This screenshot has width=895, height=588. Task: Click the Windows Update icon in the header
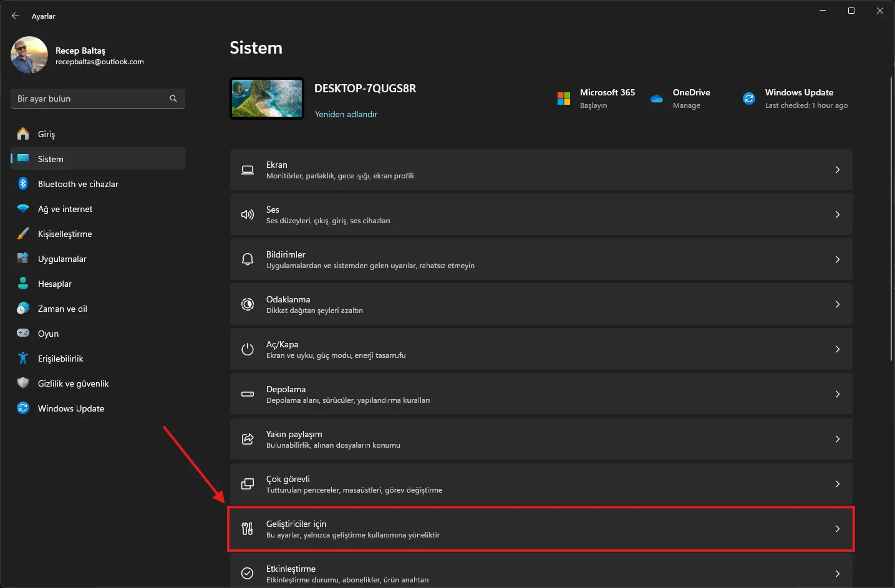749,99
